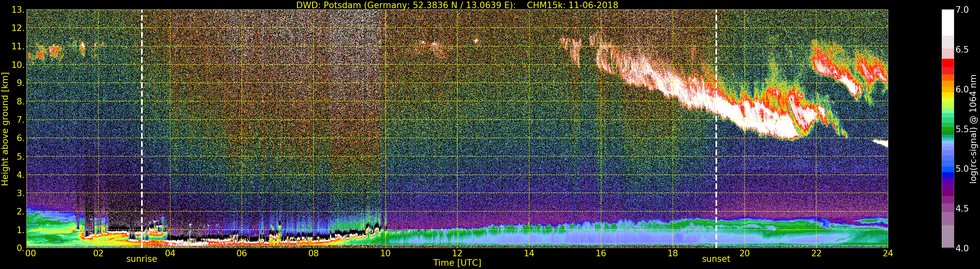Click the '3.' height axis tick label
Viewport: 980px width, 269px height.
[x=21, y=193]
